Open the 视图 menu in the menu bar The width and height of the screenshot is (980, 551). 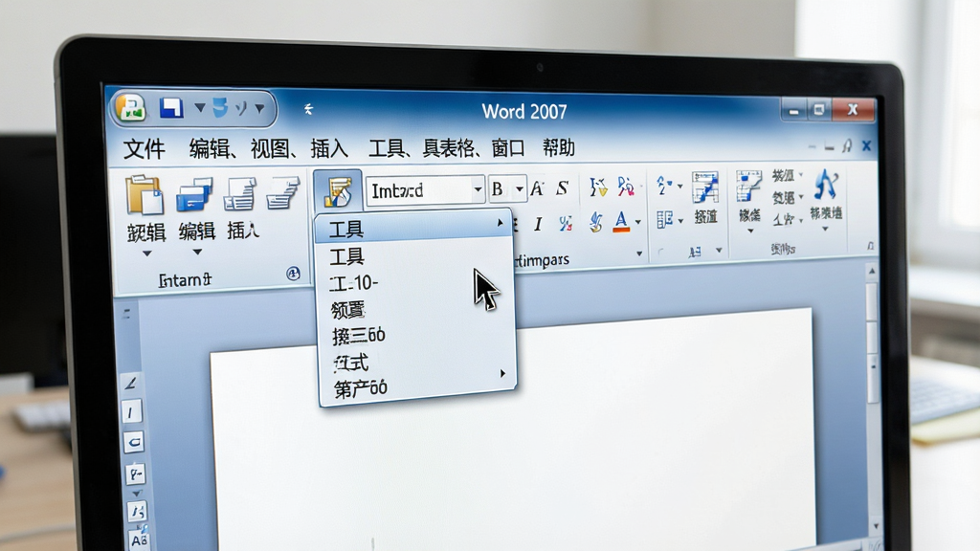tap(269, 148)
